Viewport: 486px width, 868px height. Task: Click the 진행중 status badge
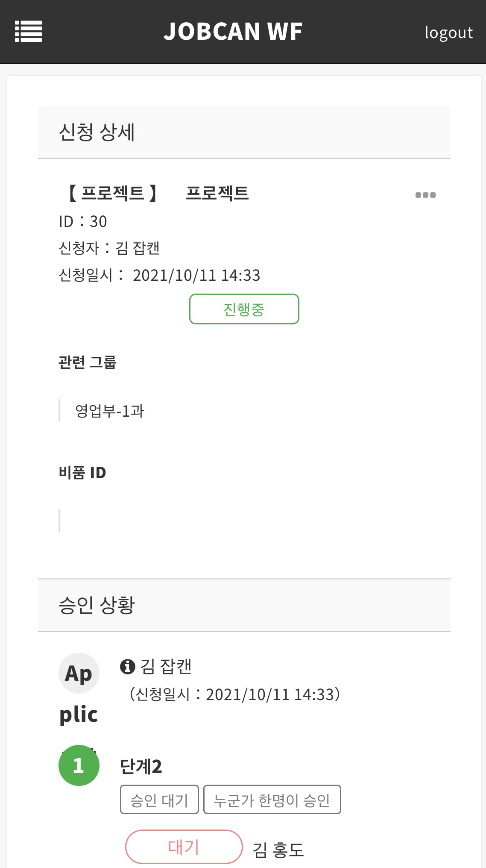pyautogui.click(x=244, y=309)
